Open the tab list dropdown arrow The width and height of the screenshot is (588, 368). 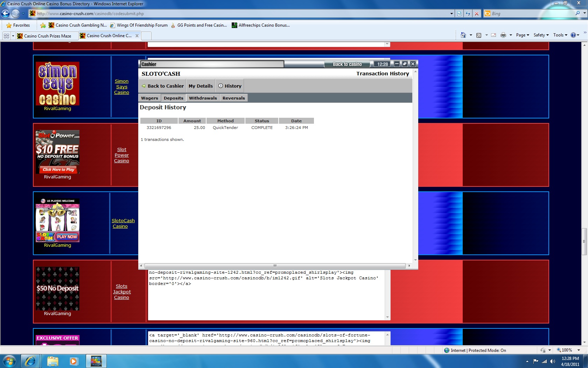tap(13, 36)
